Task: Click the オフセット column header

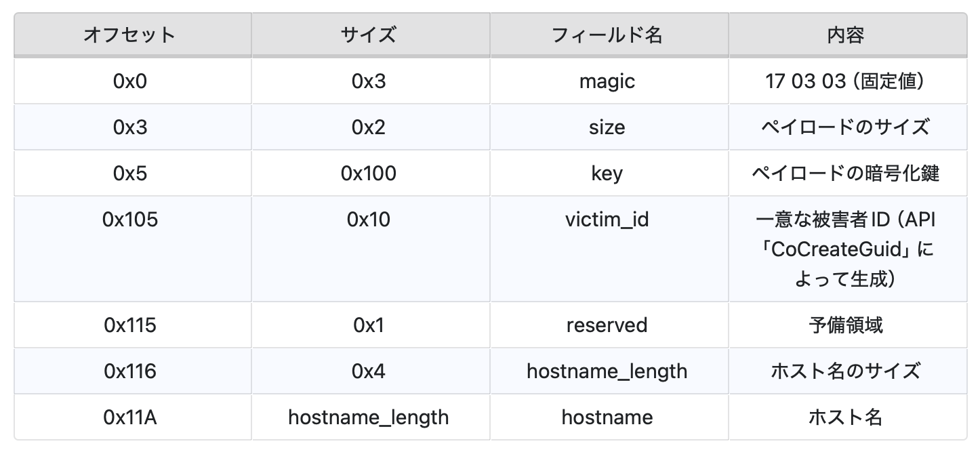Action: pos(129,35)
